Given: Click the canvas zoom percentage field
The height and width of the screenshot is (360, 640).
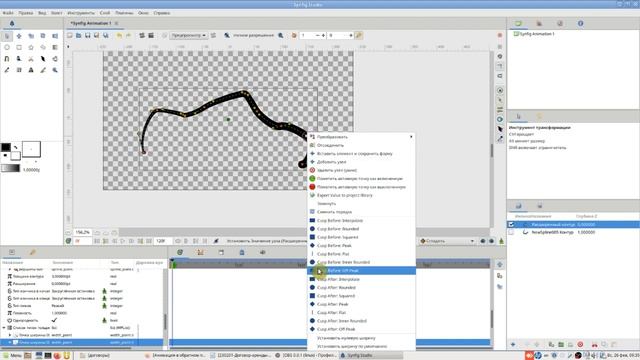Looking at the screenshot, I should click(x=82, y=232).
